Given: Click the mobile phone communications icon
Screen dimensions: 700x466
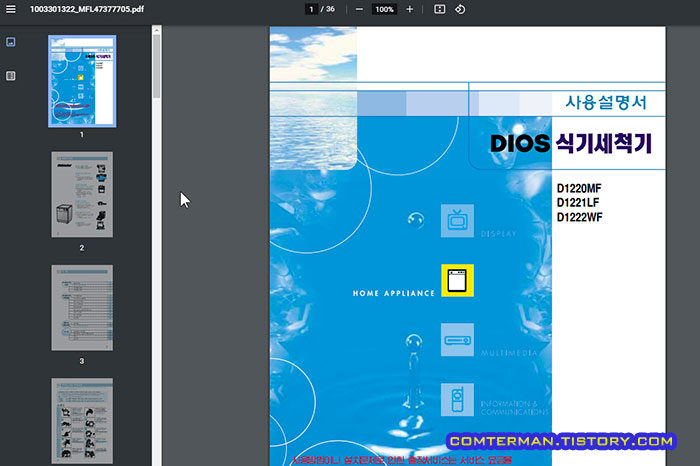Looking at the screenshot, I should pos(457,399).
